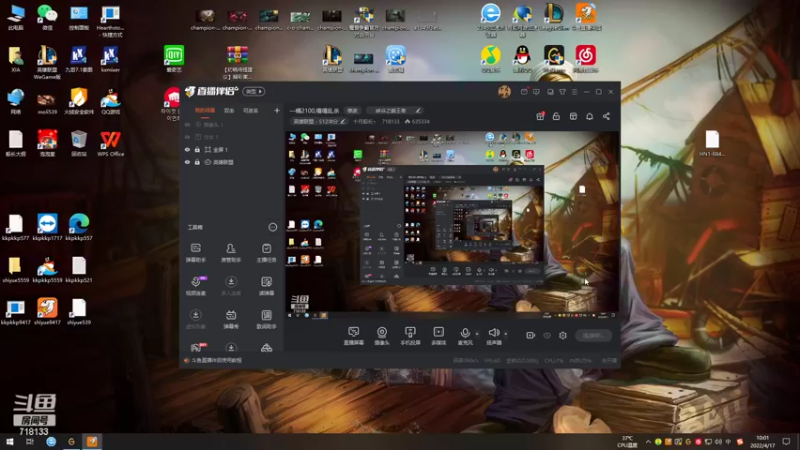Open the 房管助手 room manager tool
Viewport: 800px width, 450px height.
coord(231,252)
